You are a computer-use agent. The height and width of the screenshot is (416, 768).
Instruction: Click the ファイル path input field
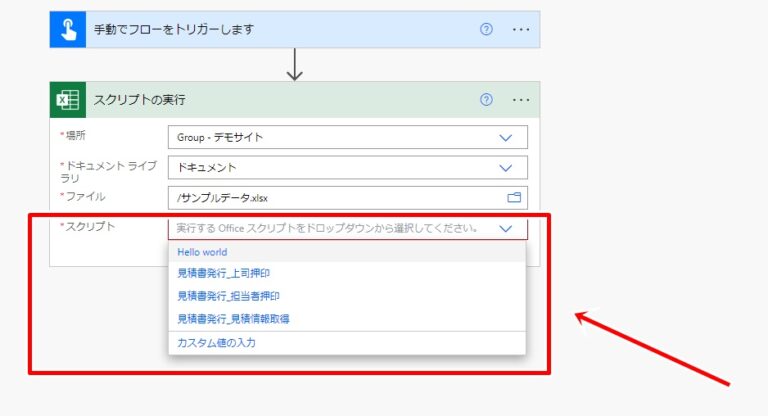pos(348,198)
